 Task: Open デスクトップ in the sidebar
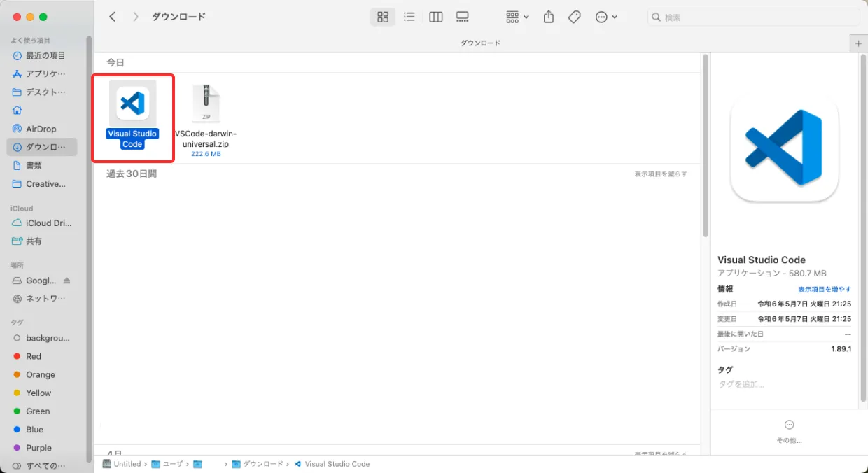(x=43, y=92)
